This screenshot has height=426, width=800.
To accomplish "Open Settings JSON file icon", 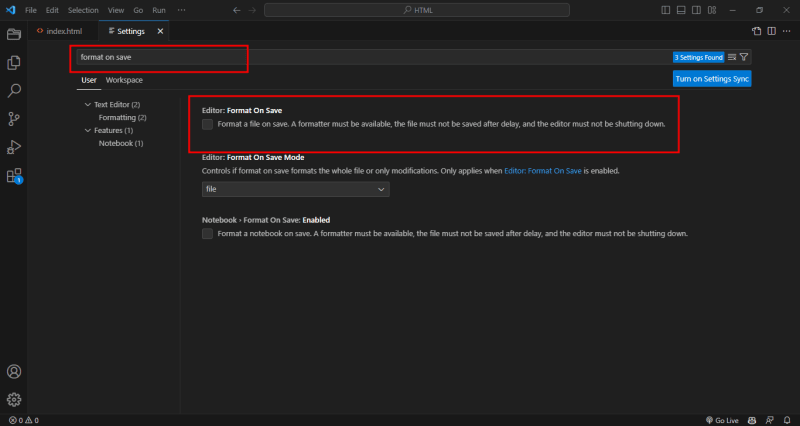I will tap(757, 31).
